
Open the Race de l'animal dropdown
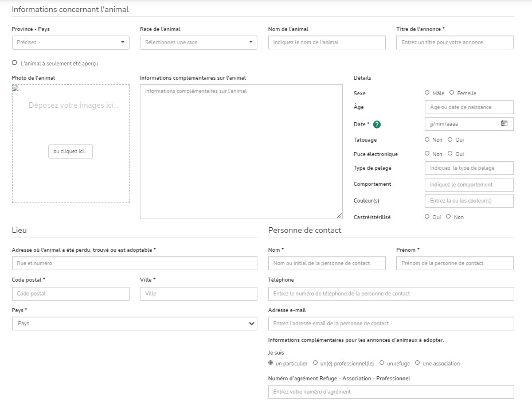click(198, 43)
